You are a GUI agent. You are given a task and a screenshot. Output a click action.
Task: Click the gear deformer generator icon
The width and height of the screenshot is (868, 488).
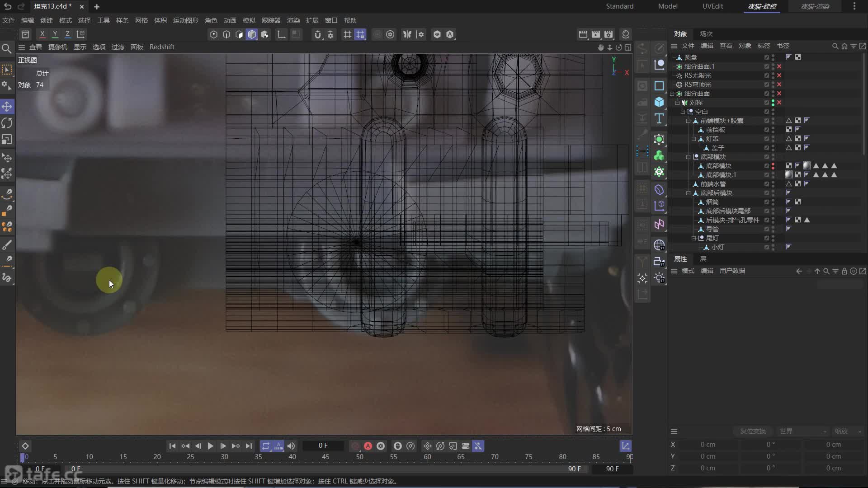click(659, 172)
